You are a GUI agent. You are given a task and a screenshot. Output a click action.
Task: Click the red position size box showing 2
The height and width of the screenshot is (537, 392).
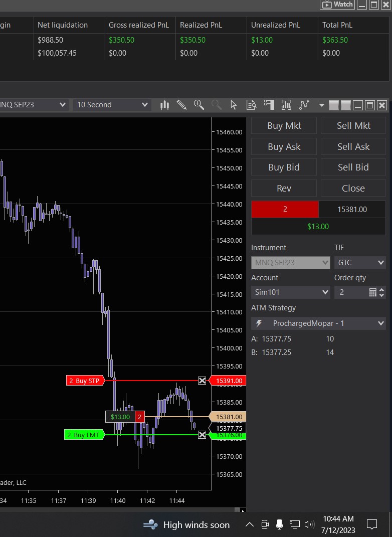285,209
